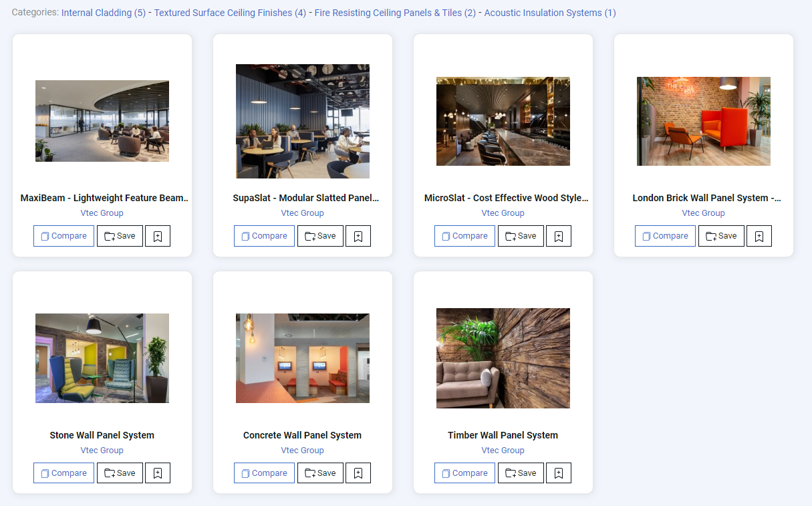Compare the SupaSlat product

[x=264, y=236]
